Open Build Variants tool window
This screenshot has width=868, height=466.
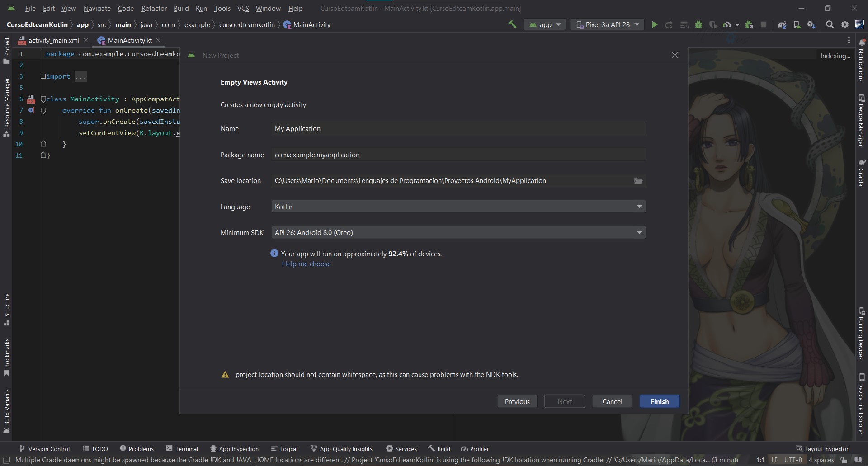[7, 411]
